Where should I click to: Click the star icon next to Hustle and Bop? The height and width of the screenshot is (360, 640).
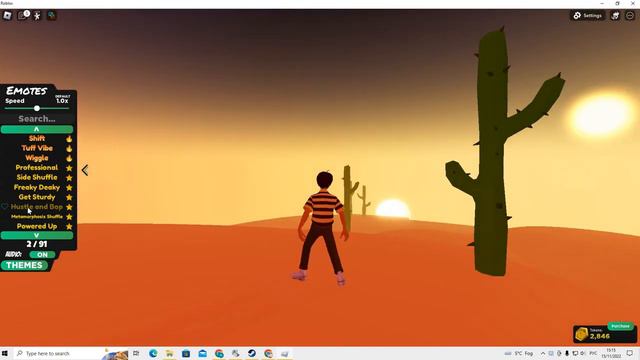[x=69, y=207]
